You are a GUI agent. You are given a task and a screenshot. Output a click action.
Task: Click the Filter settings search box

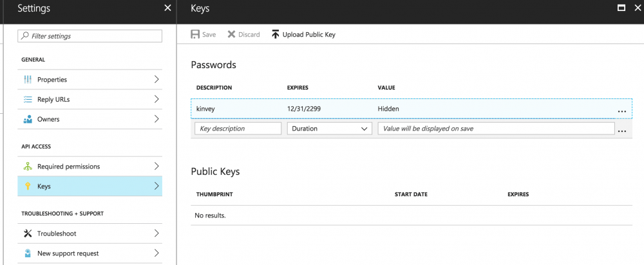coord(90,36)
